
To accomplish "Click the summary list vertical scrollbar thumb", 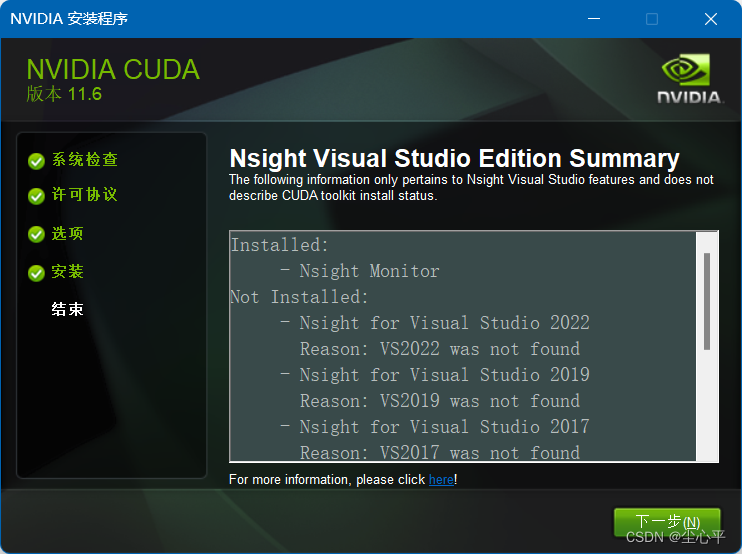I will tap(707, 301).
